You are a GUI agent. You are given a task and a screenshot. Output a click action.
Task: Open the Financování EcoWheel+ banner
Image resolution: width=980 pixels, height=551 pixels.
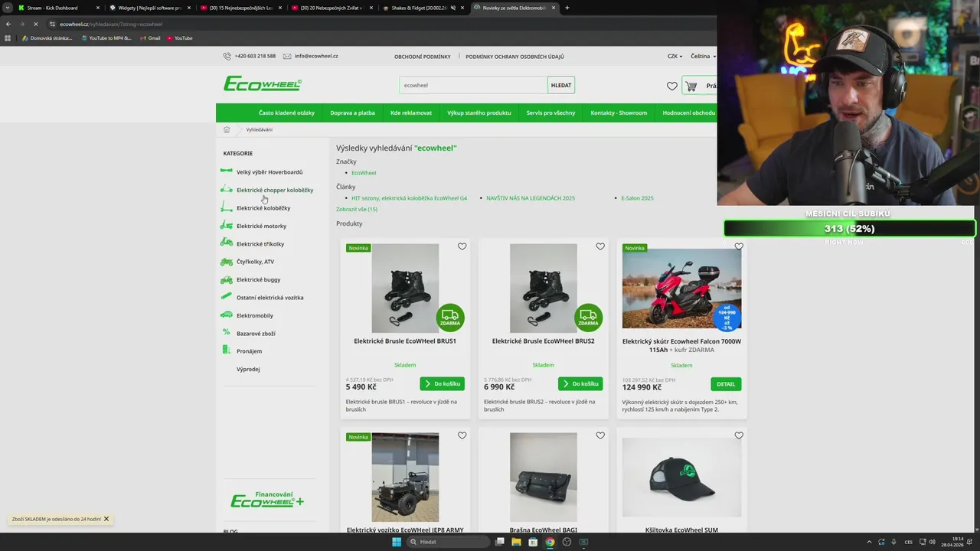[x=267, y=500]
